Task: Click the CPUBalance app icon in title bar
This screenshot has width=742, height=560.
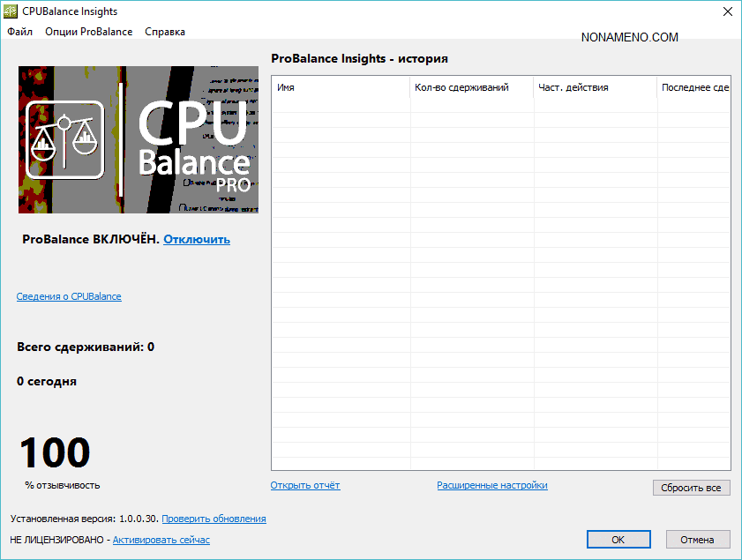Action: point(11,11)
